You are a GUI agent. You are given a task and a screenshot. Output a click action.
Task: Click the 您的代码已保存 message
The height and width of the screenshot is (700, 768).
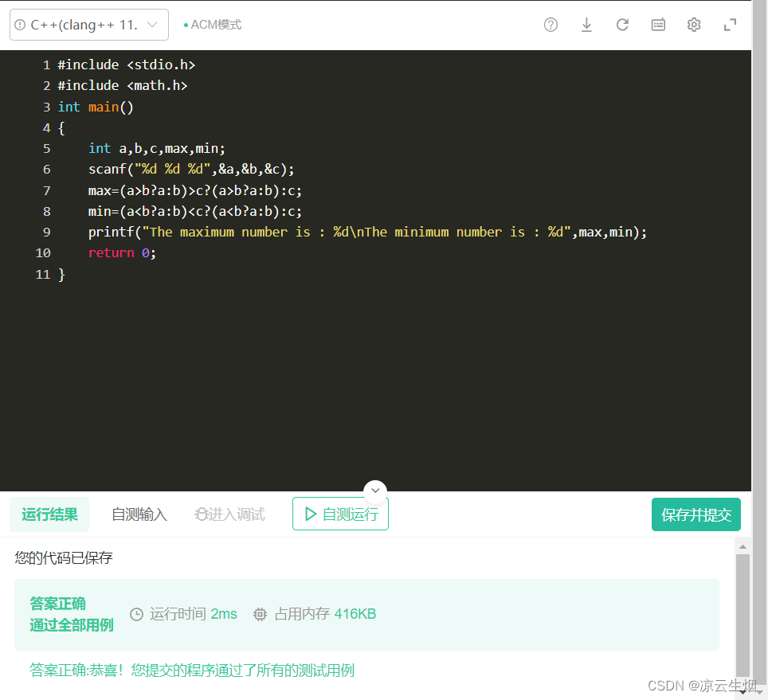click(x=64, y=557)
